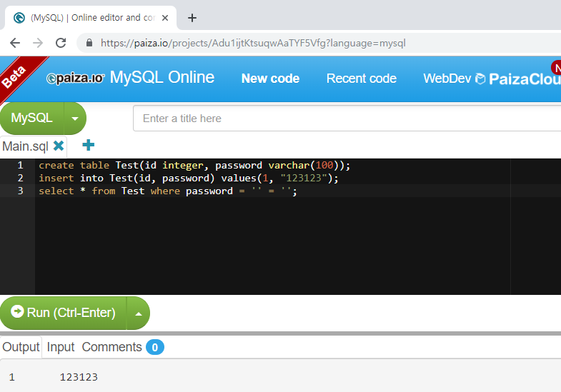Viewport: 561px width, 392px height.
Task: Click line 3 select statement
Action: point(168,191)
